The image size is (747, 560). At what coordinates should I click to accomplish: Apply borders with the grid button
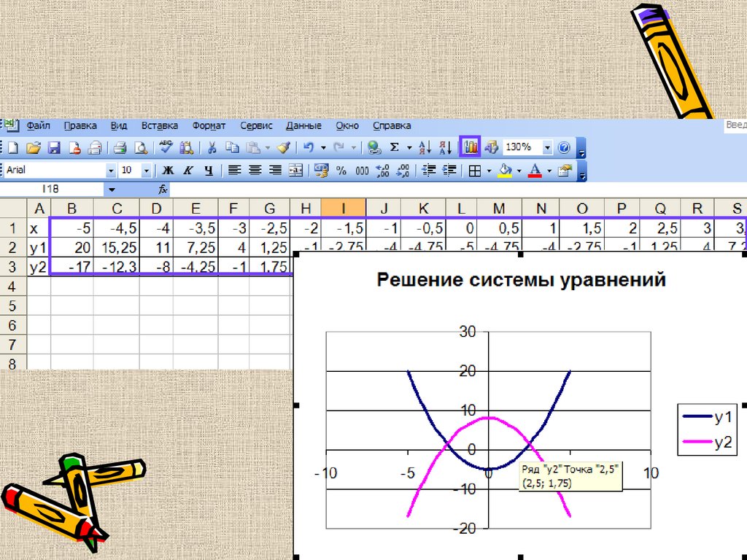474,171
